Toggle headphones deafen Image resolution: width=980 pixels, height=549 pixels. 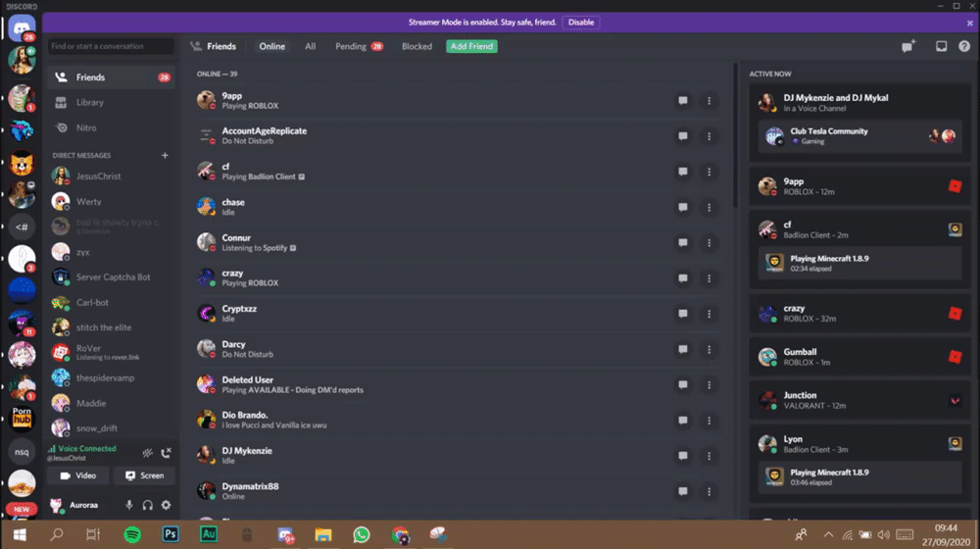(148, 505)
